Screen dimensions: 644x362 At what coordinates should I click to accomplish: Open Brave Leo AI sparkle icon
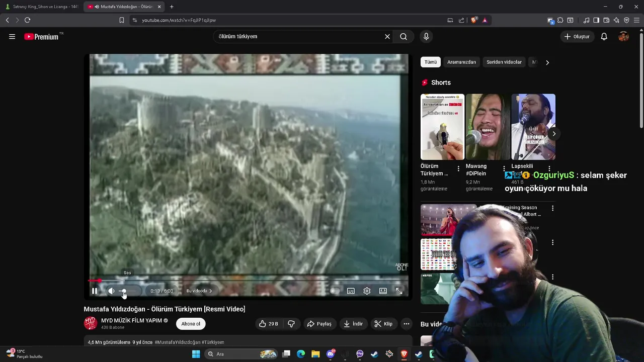(616, 20)
